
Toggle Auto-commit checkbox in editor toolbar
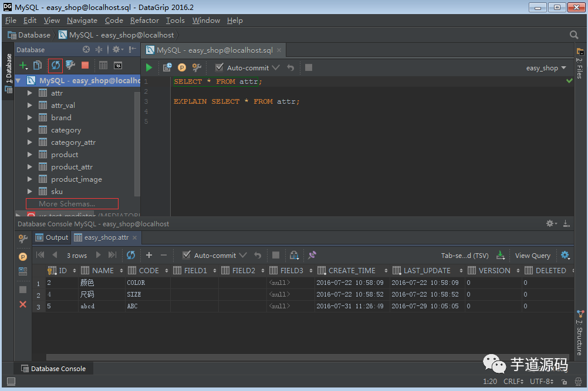click(219, 67)
